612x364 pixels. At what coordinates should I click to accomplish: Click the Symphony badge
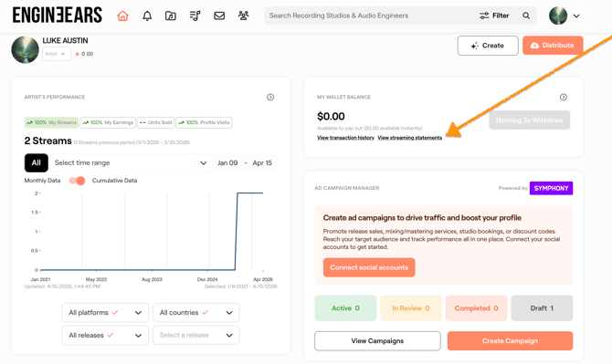551,188
